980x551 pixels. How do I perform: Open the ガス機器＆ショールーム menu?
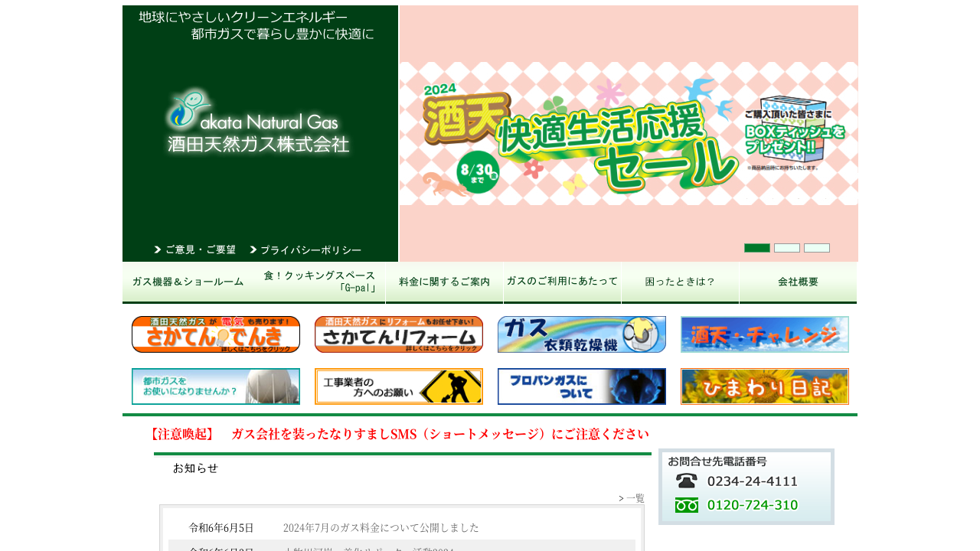coord(188,282)
